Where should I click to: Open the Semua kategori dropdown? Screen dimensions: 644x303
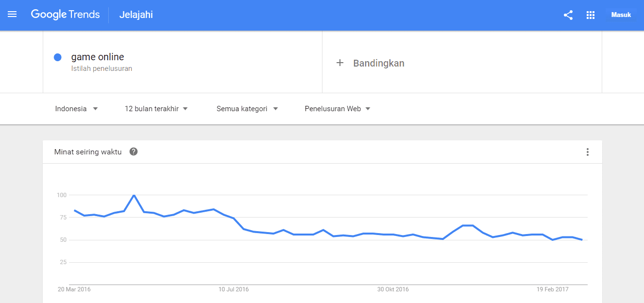(247, 109)
